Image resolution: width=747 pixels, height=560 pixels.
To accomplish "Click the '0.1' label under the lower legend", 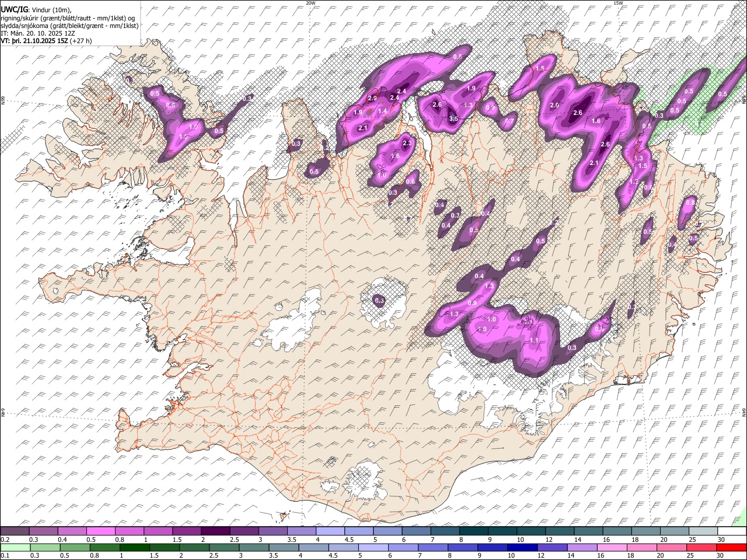I will pos(5,555).
